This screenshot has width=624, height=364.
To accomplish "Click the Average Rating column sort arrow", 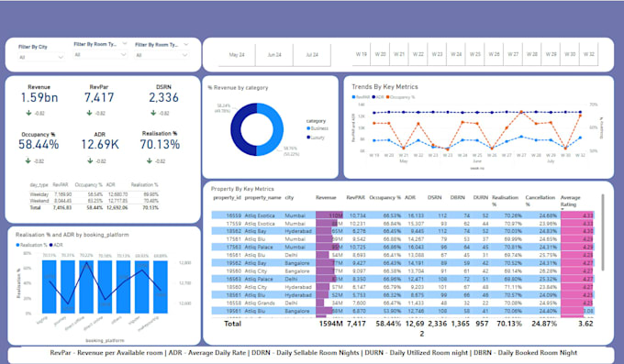I will 563,209.
